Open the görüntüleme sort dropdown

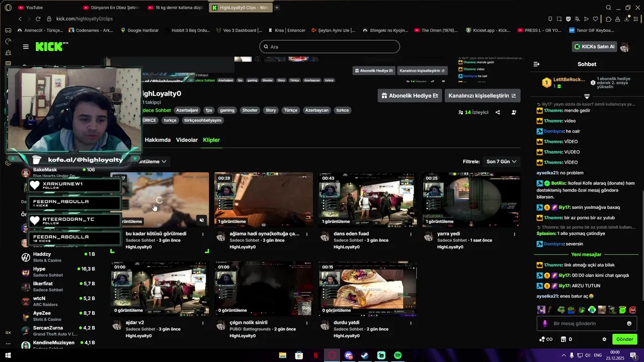(152, 161)
